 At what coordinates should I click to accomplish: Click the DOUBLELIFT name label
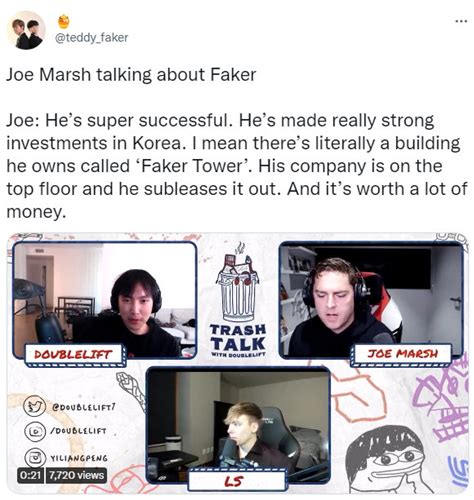[75, 354]
